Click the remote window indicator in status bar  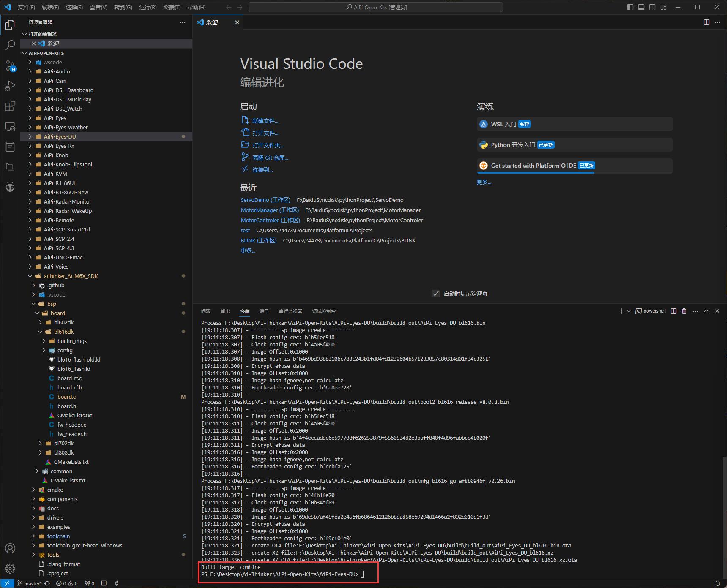[7, 583]
